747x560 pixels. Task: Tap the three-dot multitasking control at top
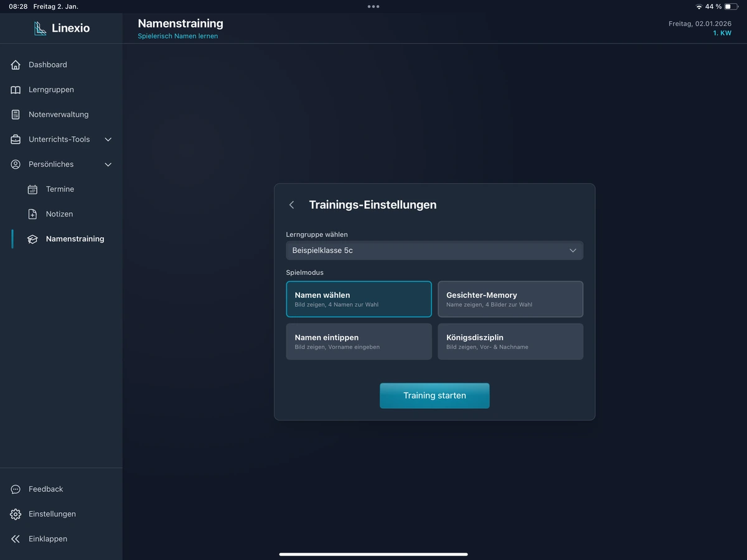374,6
